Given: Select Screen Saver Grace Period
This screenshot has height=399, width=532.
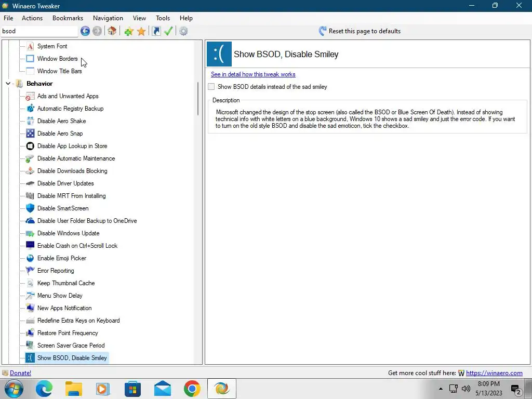Looking at the screenshot, I should tap(71, 345).
